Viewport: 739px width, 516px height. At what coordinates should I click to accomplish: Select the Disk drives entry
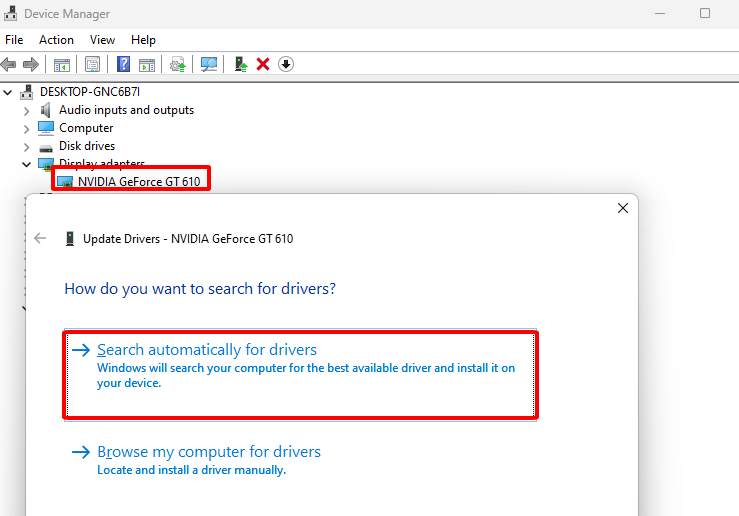coord(87,146)
